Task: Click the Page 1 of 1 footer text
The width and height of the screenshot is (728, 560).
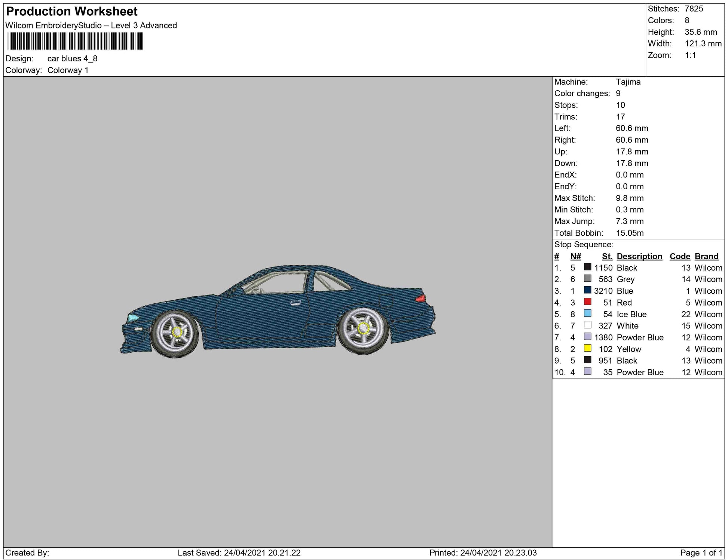Action: coord(701,553)
